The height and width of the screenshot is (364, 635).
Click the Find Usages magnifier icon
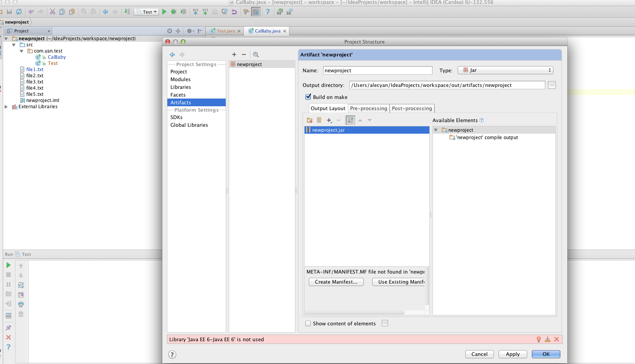pos(256,54)
